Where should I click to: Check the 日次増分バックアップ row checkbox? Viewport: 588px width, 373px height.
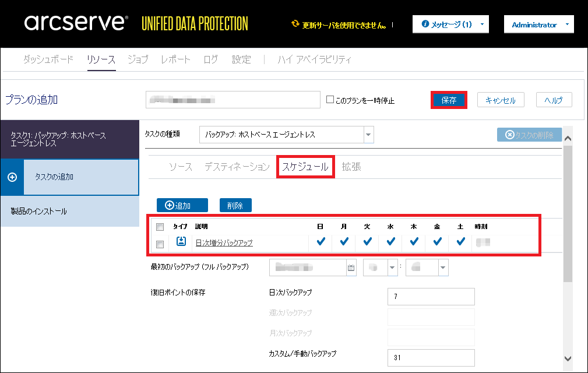coord(160,244)
